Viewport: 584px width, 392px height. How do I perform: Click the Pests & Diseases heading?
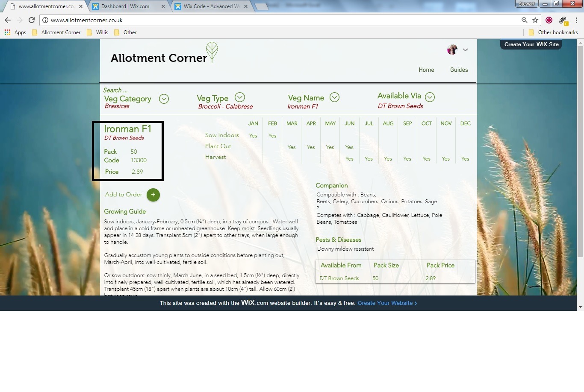point(339,240)
